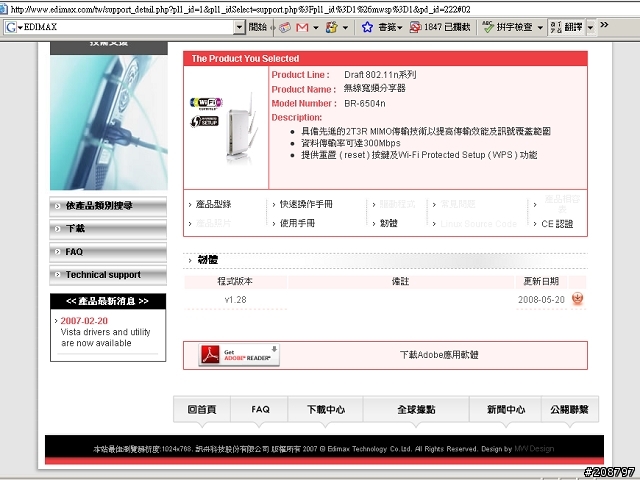Click the greyed 產品照片 link
Screen dimensions: 640x480
[213, 223]
